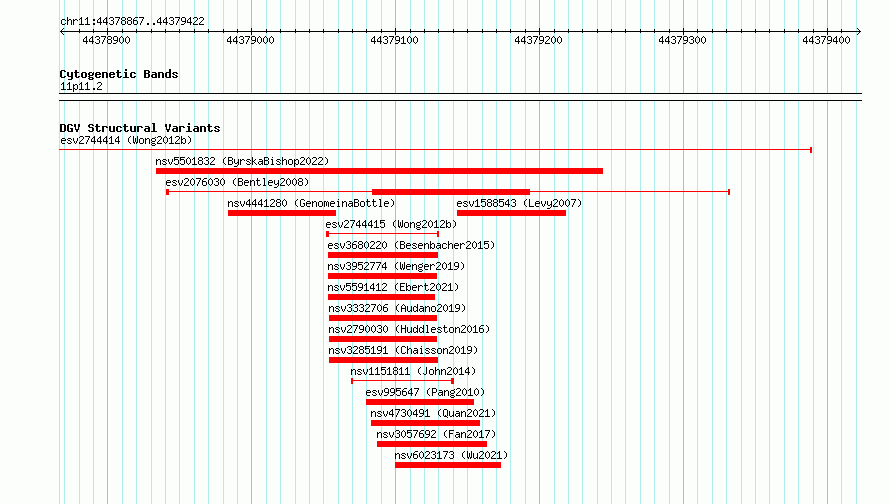Select the 11p11.2 band label
The height and width of the screenshot is (504, 890).
coord(81,86)
